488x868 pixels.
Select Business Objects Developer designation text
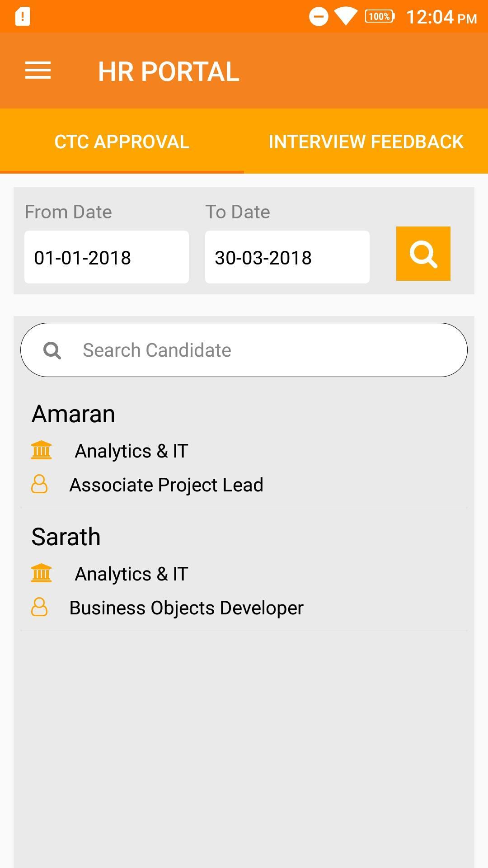pyautogui.click(x=186, y=608)
